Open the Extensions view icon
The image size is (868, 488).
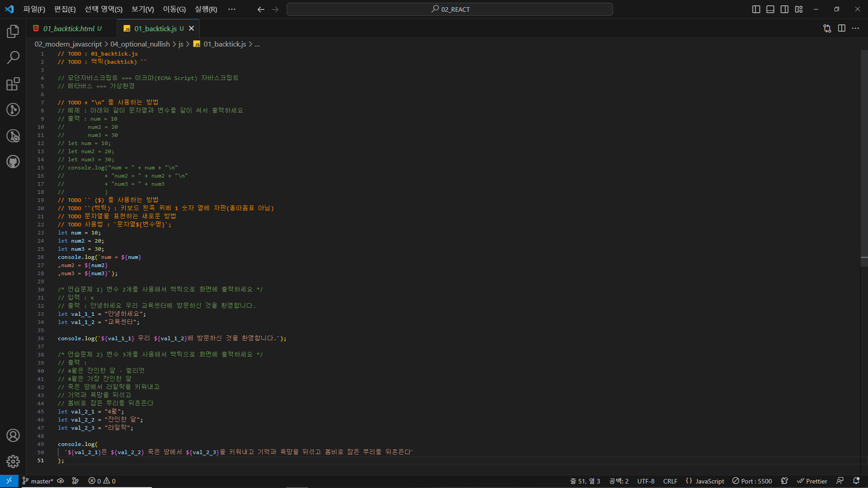13,84
